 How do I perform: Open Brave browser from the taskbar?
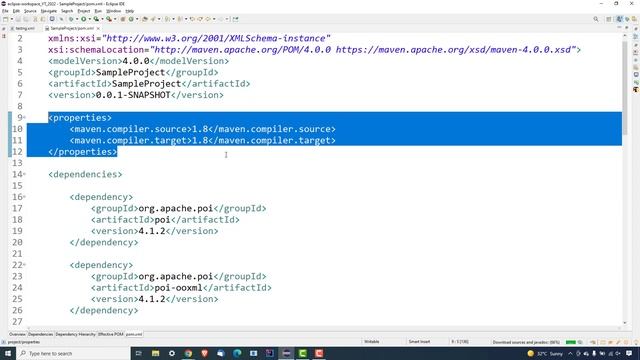point(204,353)
